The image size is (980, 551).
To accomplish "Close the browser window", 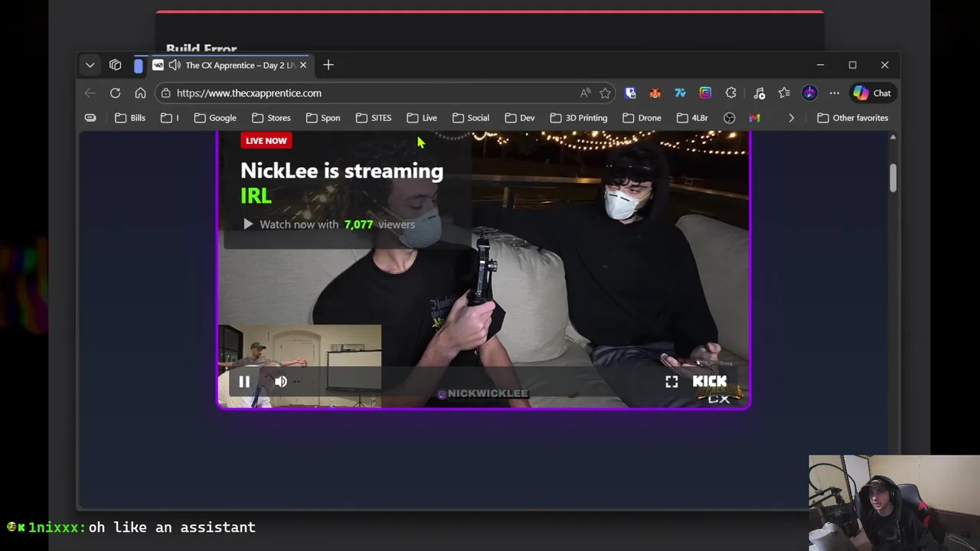I will coord(884,65).
